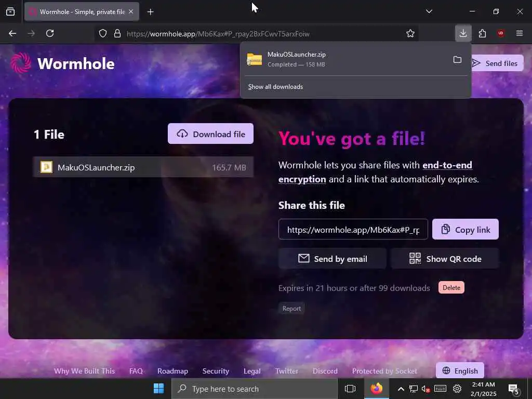Open Task View on taskbar
Screen dimensions: 532x399
[x=350, y=389]
